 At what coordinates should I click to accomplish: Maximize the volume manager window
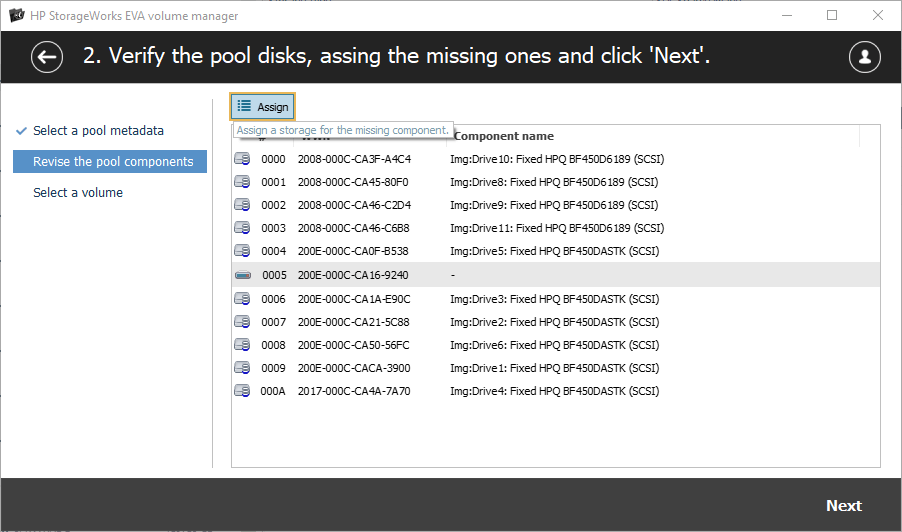[x=832, y=16]
